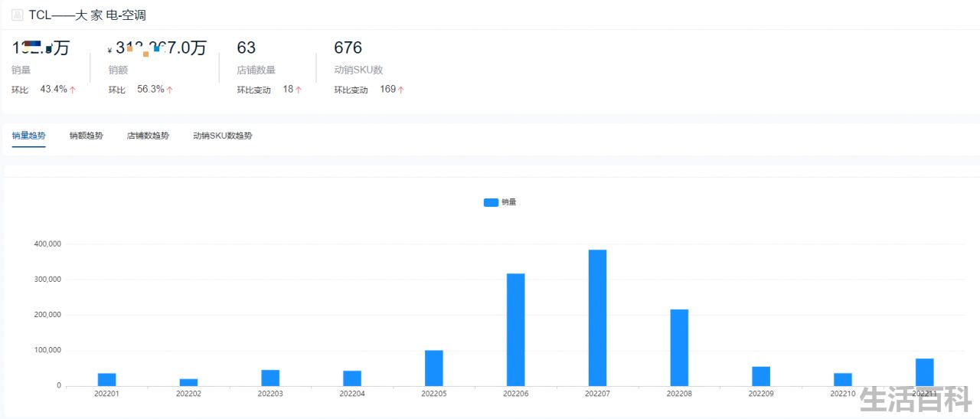Click the 202206 sales bar
Image resolution: width=980 pixels, height=419 pixels.
516,329
